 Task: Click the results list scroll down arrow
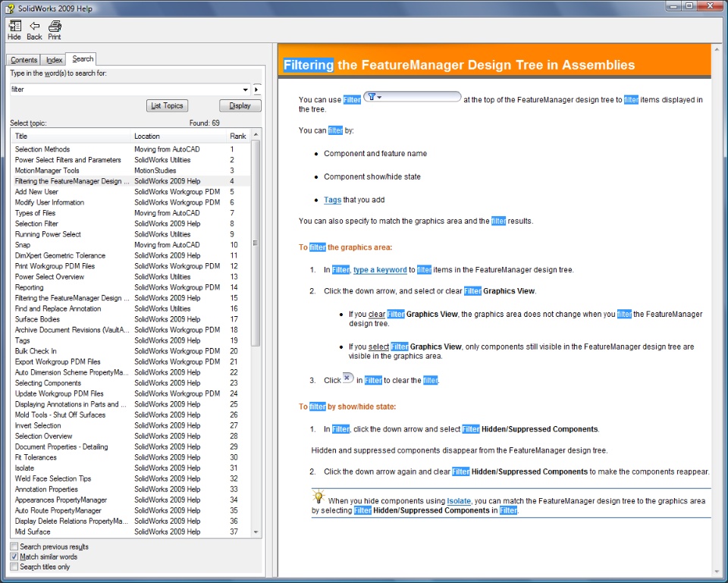(x=256, y=532)
